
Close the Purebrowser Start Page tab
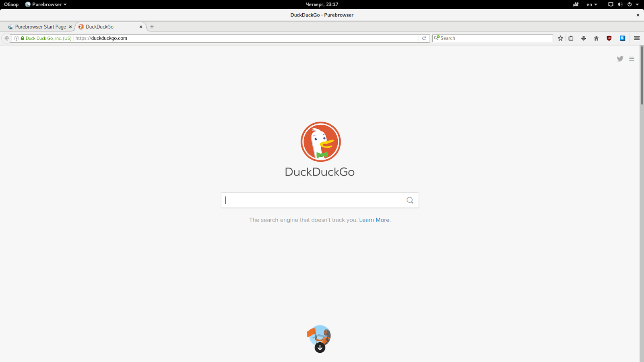pyautogui.click(x=70, y=27)
